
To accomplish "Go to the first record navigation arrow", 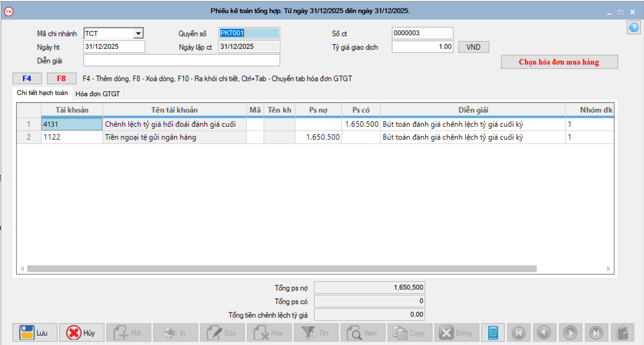I will (519, 333).
